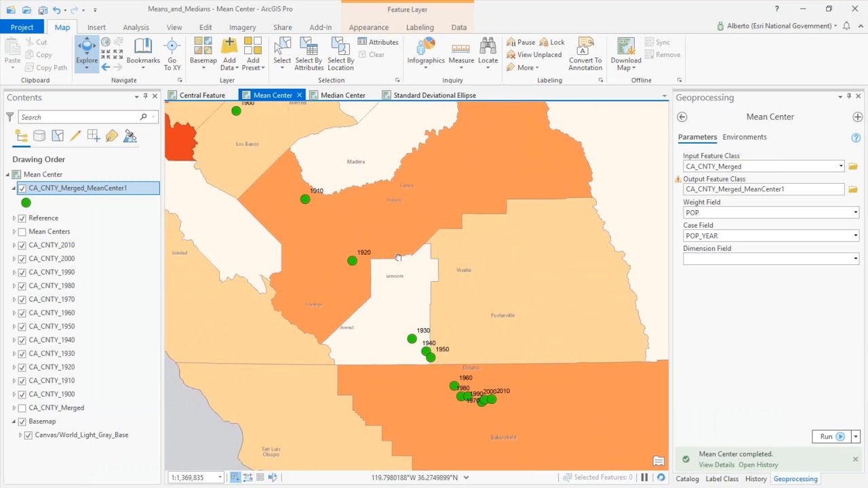Select the Explore navigation tool
Image resolution: width=868 pixels, height=488 pixels.
pyautogui.click(x=87, y=53)
